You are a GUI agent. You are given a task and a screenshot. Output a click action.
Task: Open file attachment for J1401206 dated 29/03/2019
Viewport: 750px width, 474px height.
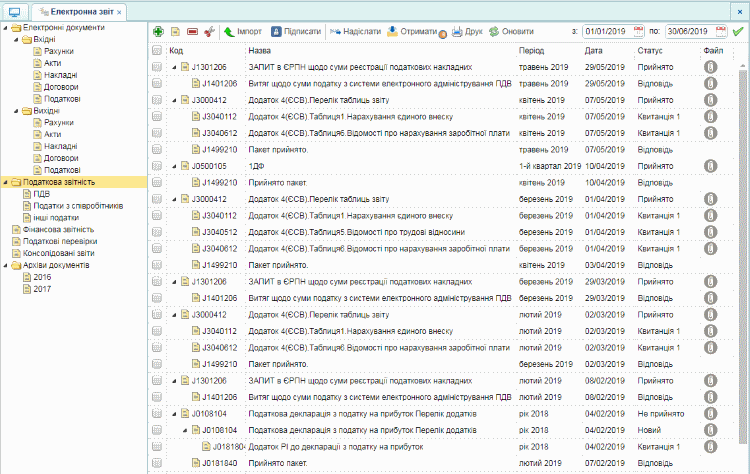[x=711, y=298]
